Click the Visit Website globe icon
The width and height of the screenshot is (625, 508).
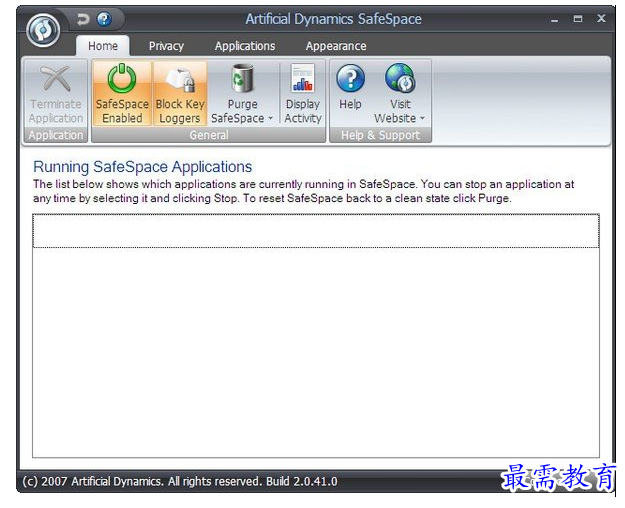tap(399, 78)
